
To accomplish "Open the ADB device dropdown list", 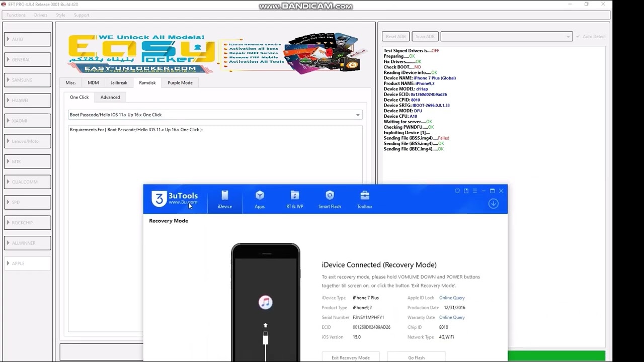I will [507, 36].
